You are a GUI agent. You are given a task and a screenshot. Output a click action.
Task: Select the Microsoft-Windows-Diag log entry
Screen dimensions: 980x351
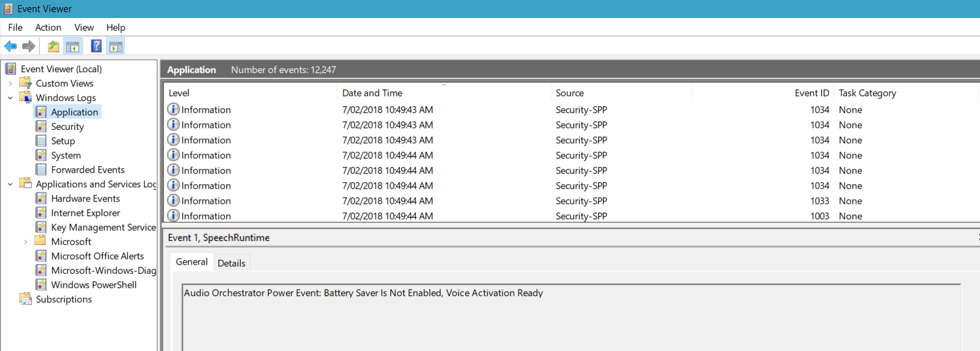[104, 270]
